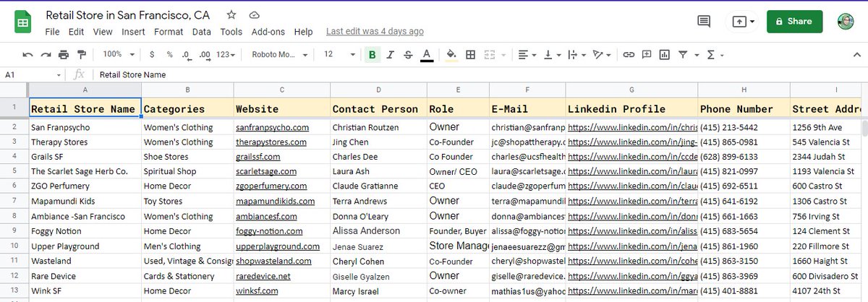868x302 pixels.
Task: Open the filter views dropdown arrow
Action: [x=695, y=54]
